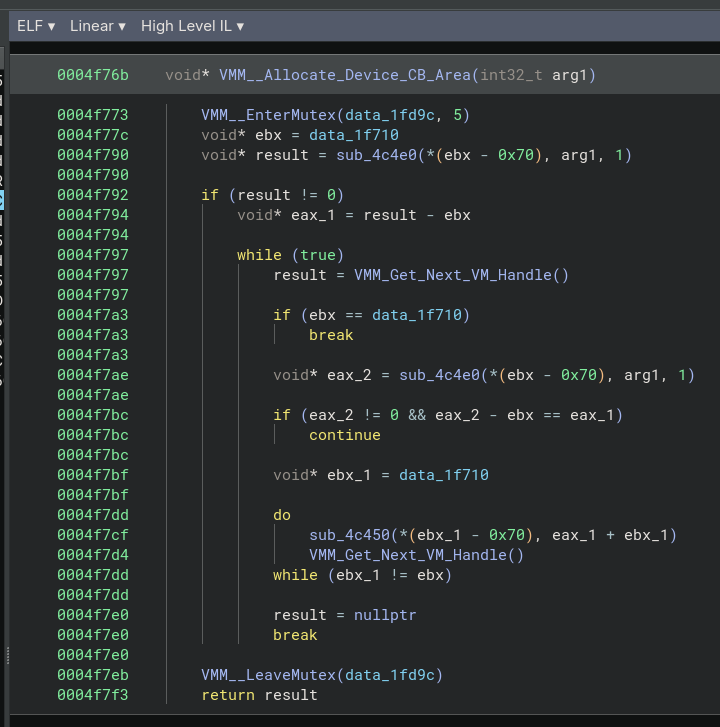Screen dimensions: 720x727
Task: Select VMM__Allocate_Device_CB_Area in the function header
Action: [344, 75]
